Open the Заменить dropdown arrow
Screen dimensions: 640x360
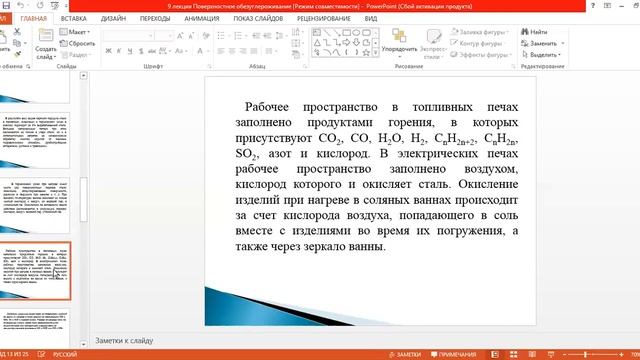[x=563, y=43]
